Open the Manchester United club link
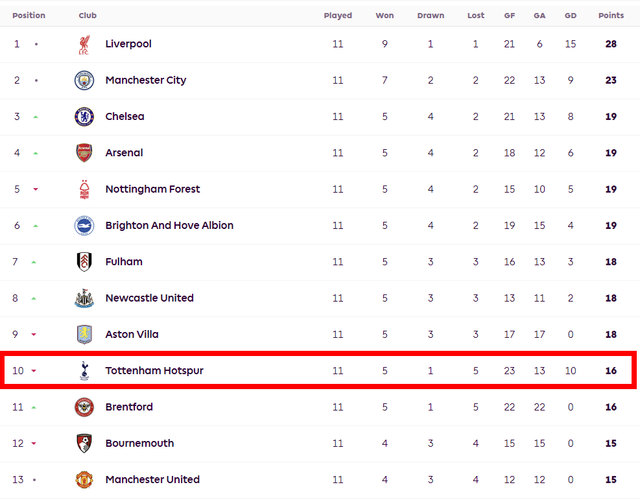The image size is (640, 500). (152, 479)
